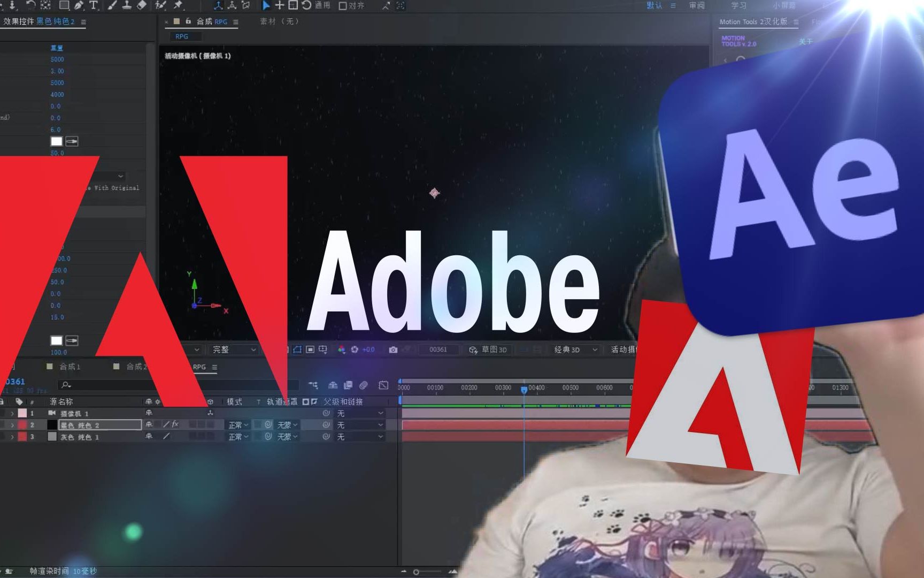Open the 效果控件 panel menu icon
This screenshot has width=924, height=578.
click(x=83, y=22)
